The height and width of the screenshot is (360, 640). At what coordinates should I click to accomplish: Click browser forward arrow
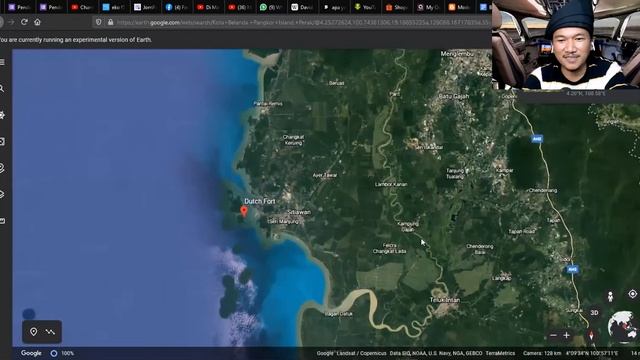11,22
